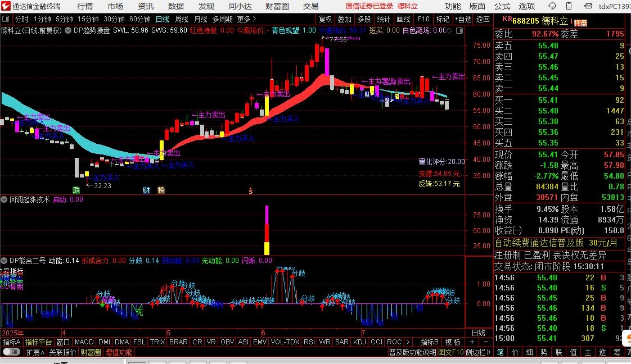Open the 多周期 view option
This screenshot has width=631, height=364.
point(223,19)
